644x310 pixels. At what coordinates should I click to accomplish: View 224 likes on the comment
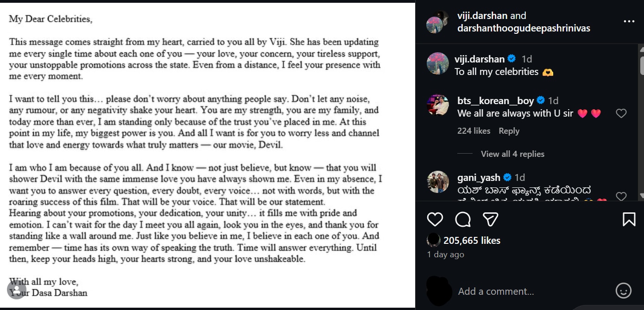(474, 131)
